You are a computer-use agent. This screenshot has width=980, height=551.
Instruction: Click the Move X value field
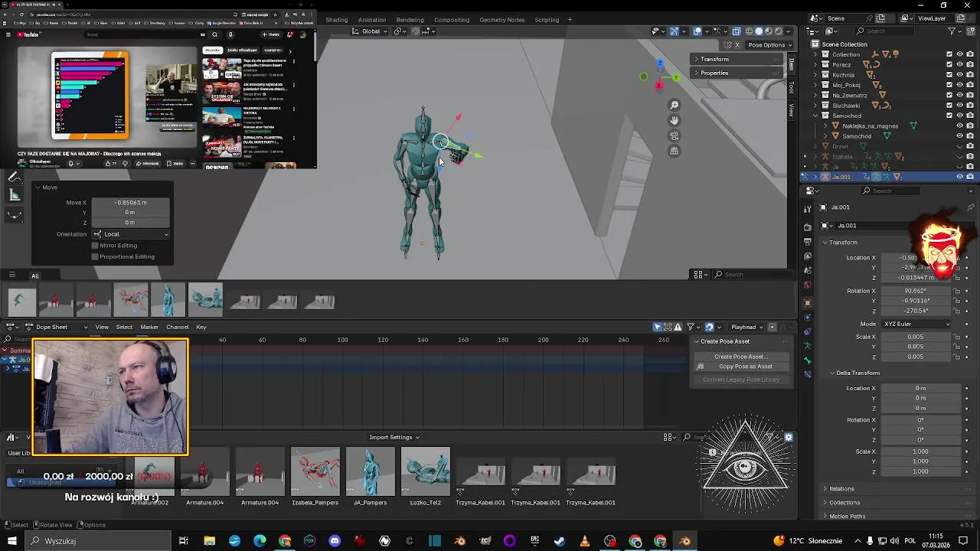tap(130, 202)
